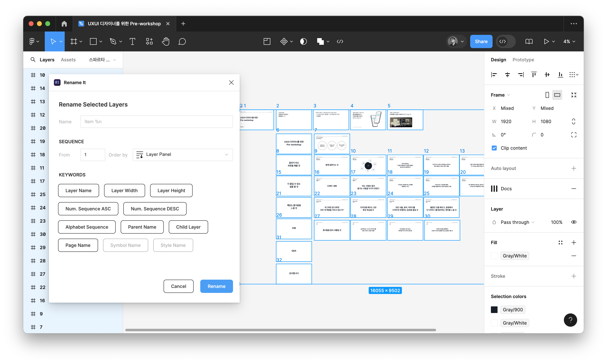This screenshot has width=607, height=364.
Task: Open the Frame type dropdown
Action: pyautogui.click(x=500, y=95)
